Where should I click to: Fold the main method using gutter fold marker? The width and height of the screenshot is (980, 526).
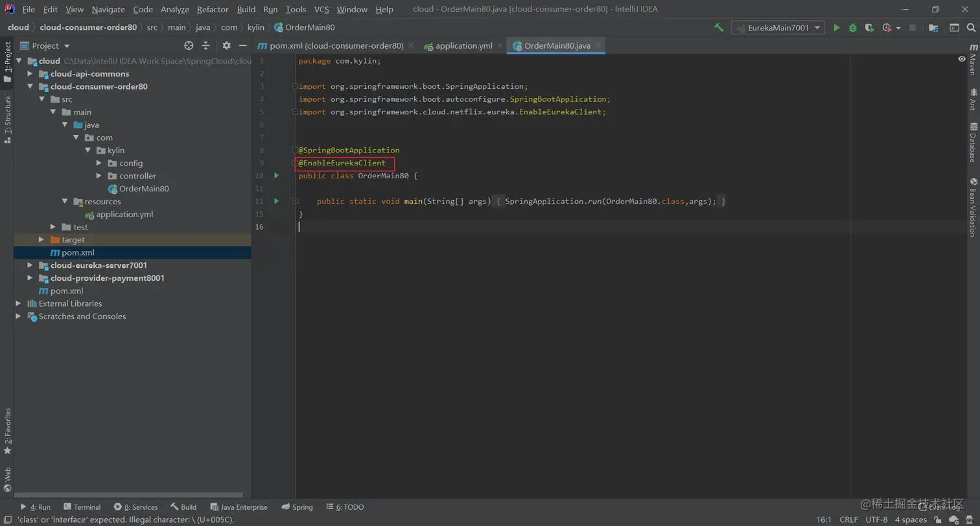click(295, 202)
